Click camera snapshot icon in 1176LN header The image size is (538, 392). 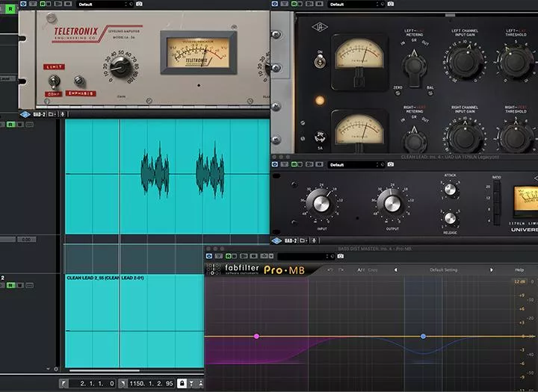pos(391,164)
